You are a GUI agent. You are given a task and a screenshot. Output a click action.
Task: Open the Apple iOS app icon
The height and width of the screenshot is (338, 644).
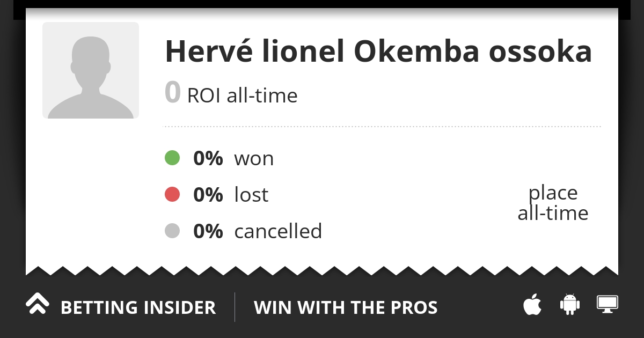tap(532, 305)
